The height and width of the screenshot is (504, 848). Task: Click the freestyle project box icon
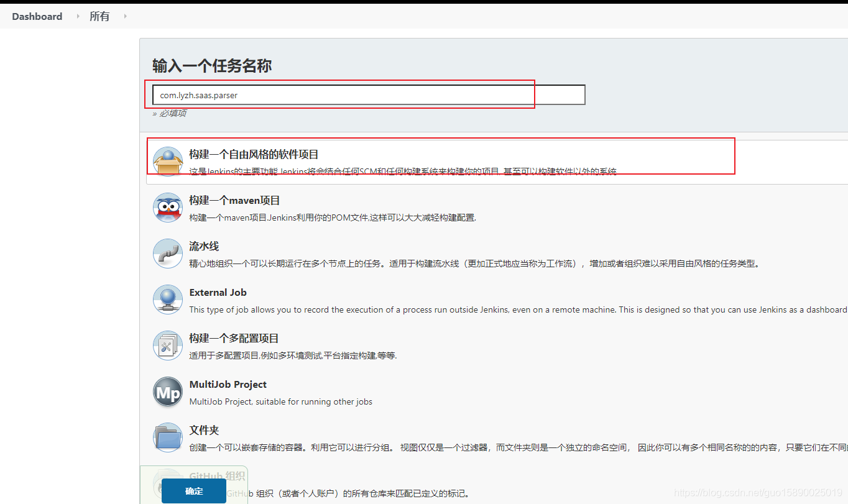click(x=168, y=162)
